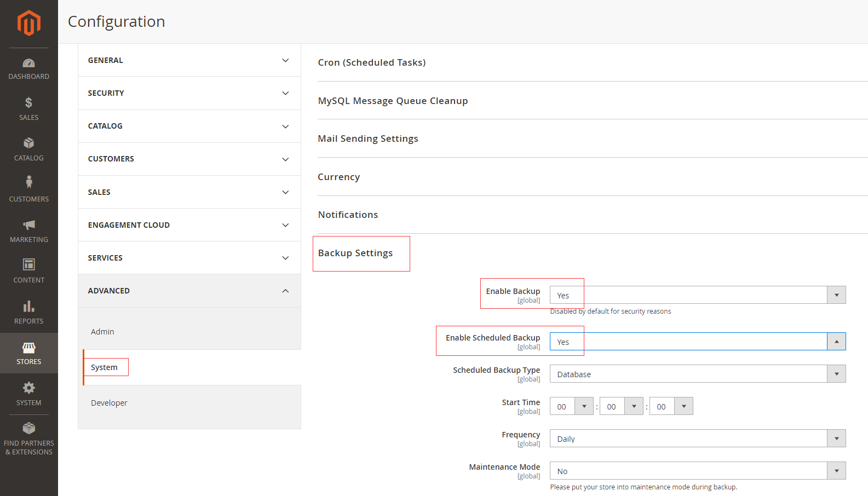868x496 pixels.
Task: Open Find Partners & Extensions icon
Action: [x=29, y=428]
